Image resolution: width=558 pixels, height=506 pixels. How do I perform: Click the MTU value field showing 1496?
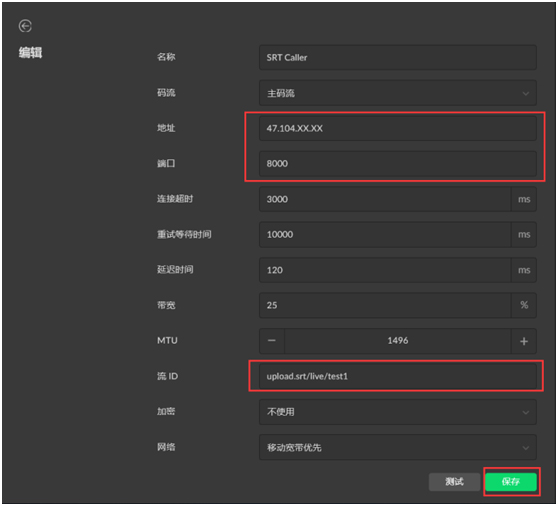[x=398, y=341]
